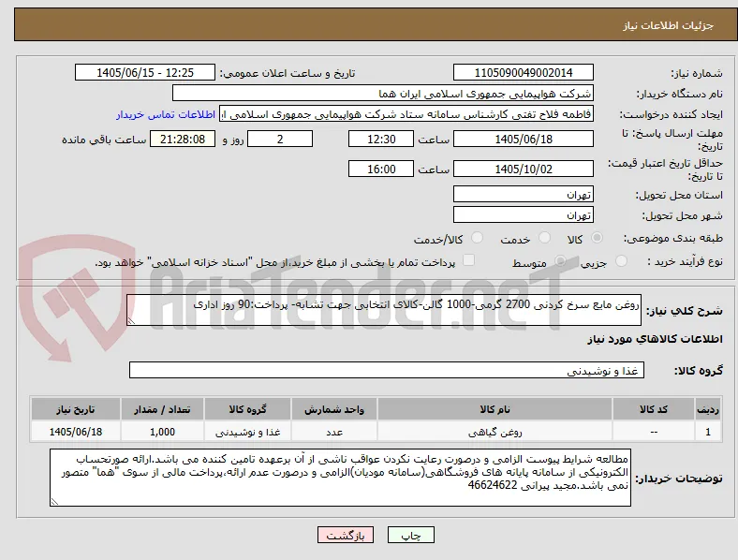Click the delivery province تهران field

[523, 195]
